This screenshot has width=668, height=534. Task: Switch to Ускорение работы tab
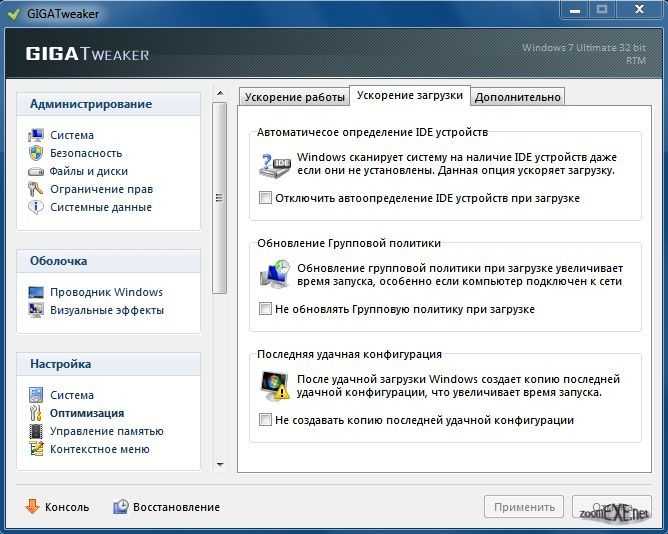tap(294, 97)
